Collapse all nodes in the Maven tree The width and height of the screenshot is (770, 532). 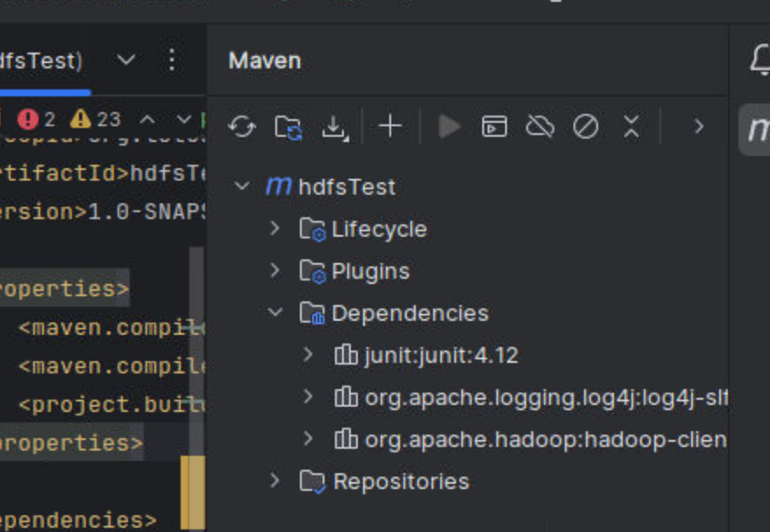point(631,125)
